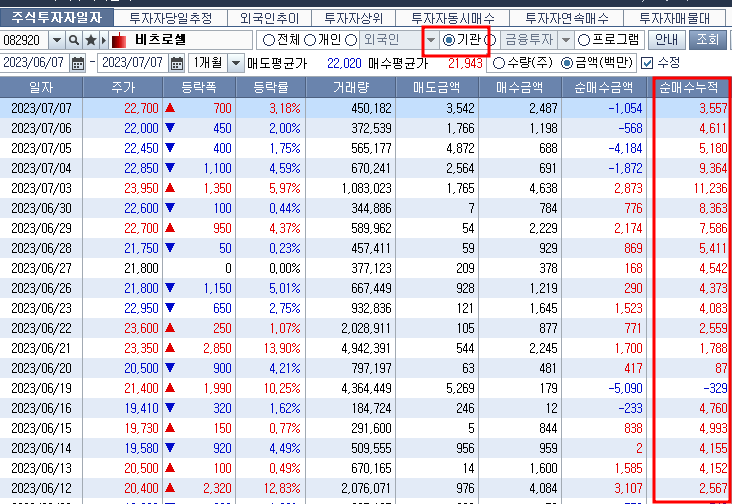Click the start date field 2023/06/07
The width and height of the screenshot is (732, 504).
point(35,63)
